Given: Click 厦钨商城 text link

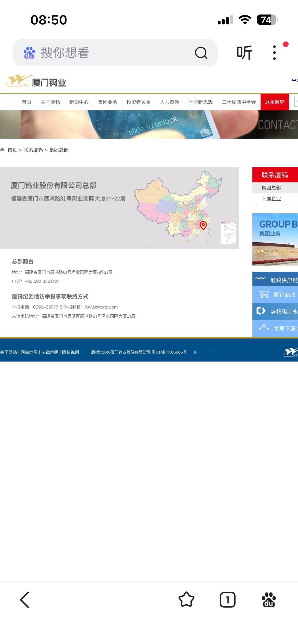Looking at the screenshot, I should click(285, 295).
